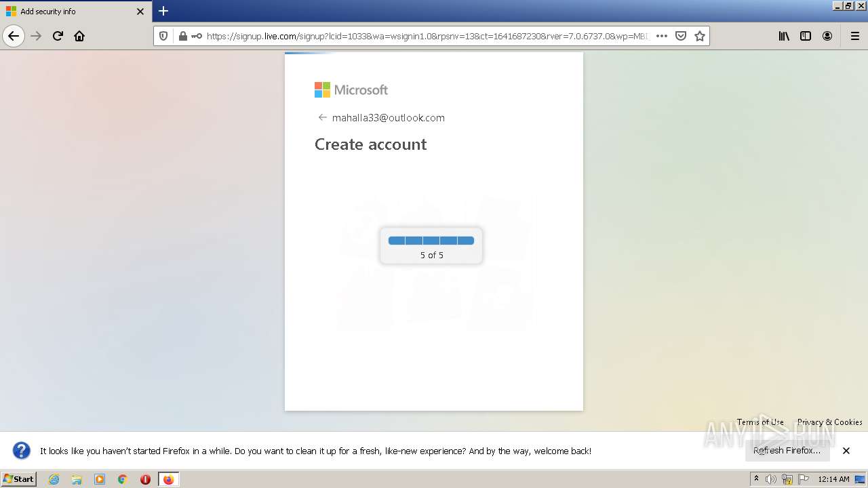View site security padlock info
Viewport: 868px width, 488px height.
182,36
